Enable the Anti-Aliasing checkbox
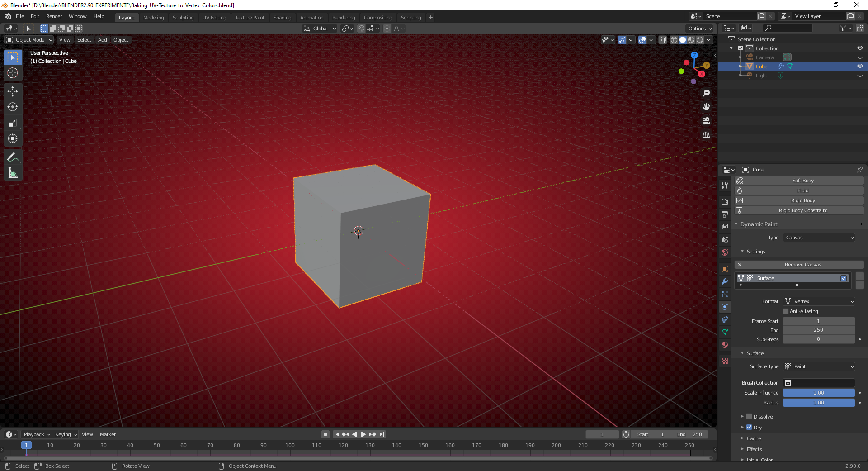The image size is (868, 471). coord(787,311)
